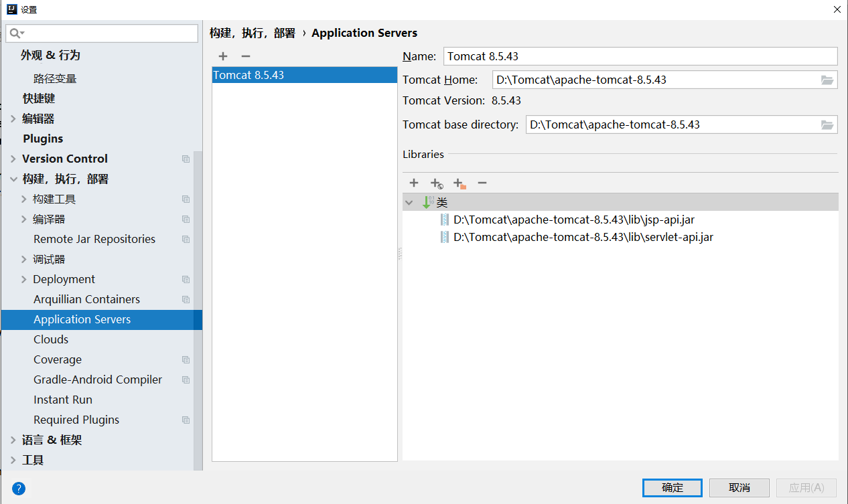Viewport: 848px width, 504px height.
Task: Select Arquillian Containers page
Action: (87, 299)
